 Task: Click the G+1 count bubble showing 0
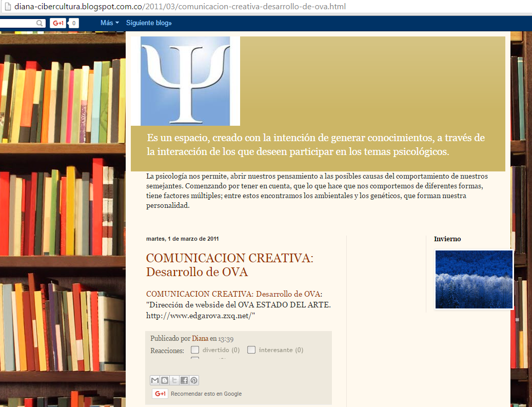click(x=74, y=23)
